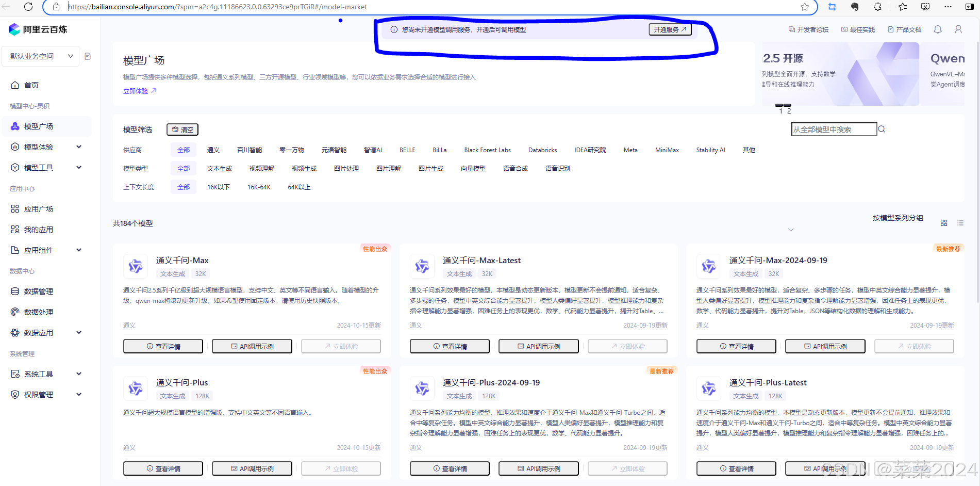The height and width of the screenshot is (486, 980).
Task: Open 数据管理 in the sidebar
Action: point(46,291)
